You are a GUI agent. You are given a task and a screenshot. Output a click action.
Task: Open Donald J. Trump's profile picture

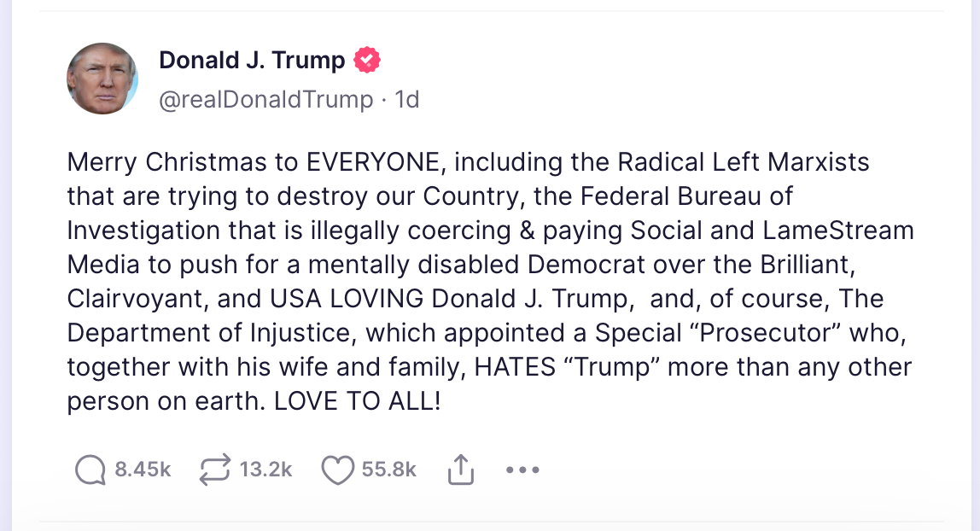pyautogui.click(x=102, y=79)
